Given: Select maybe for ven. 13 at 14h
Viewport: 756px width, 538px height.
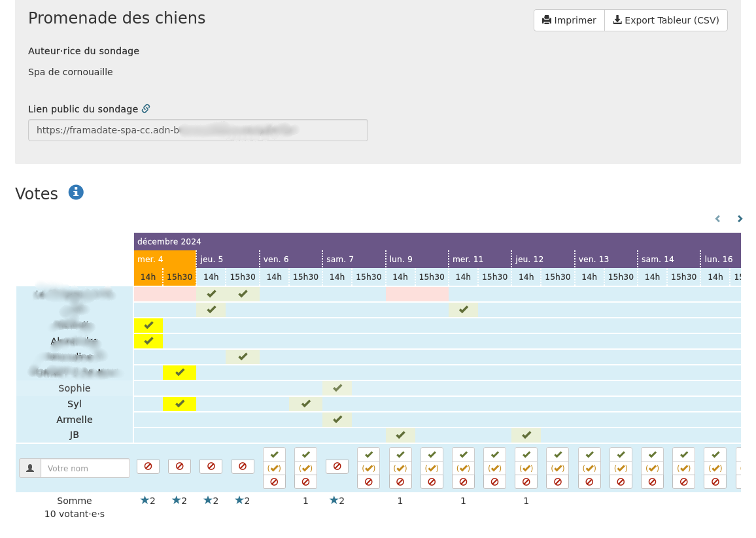Looking at the screenshot, I should 589,468.
